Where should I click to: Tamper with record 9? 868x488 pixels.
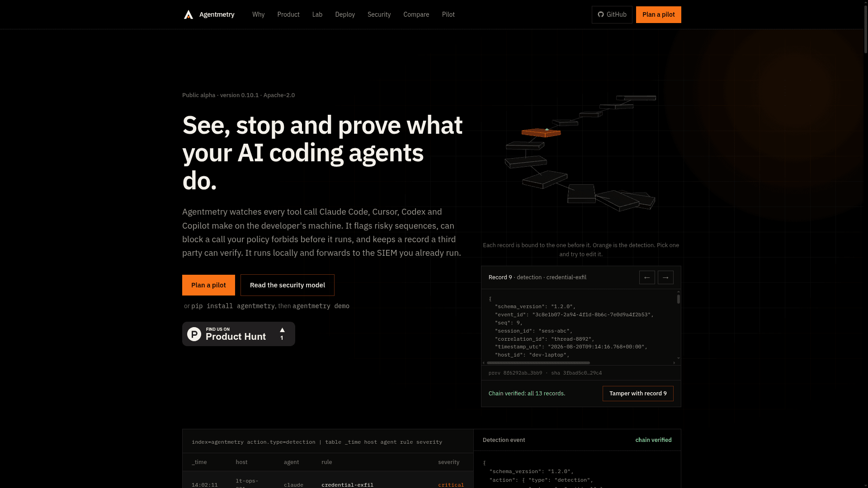click(x=638, y=394)
